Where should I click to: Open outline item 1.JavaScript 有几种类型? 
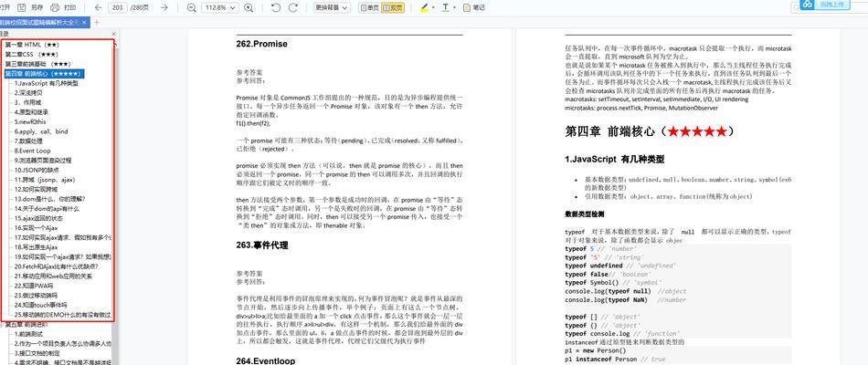coord(47,83)
